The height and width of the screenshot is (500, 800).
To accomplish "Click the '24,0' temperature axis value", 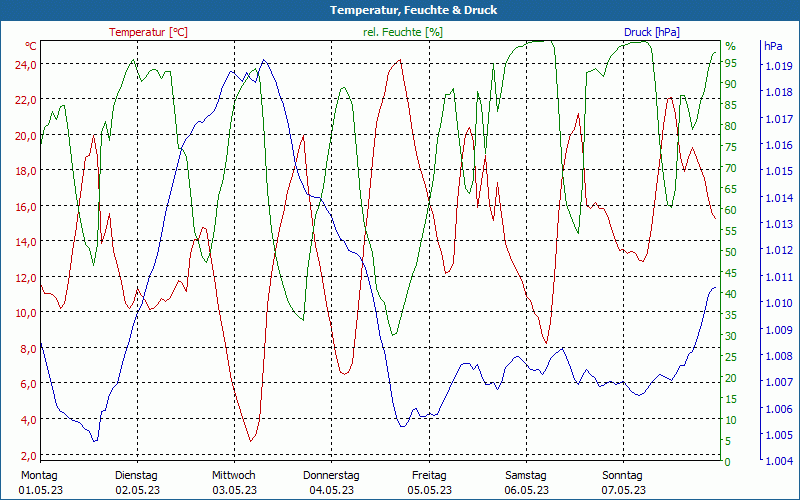I will tap(26, 64).
